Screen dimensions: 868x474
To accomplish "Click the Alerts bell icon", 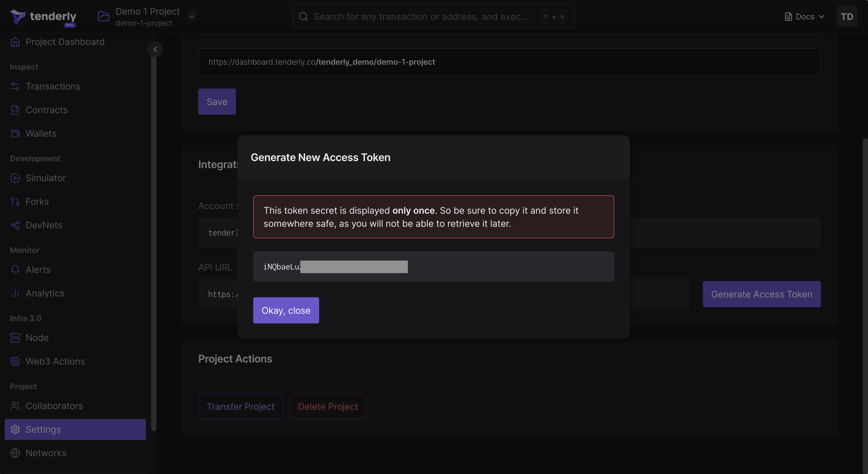I will (x=15, y=270).
